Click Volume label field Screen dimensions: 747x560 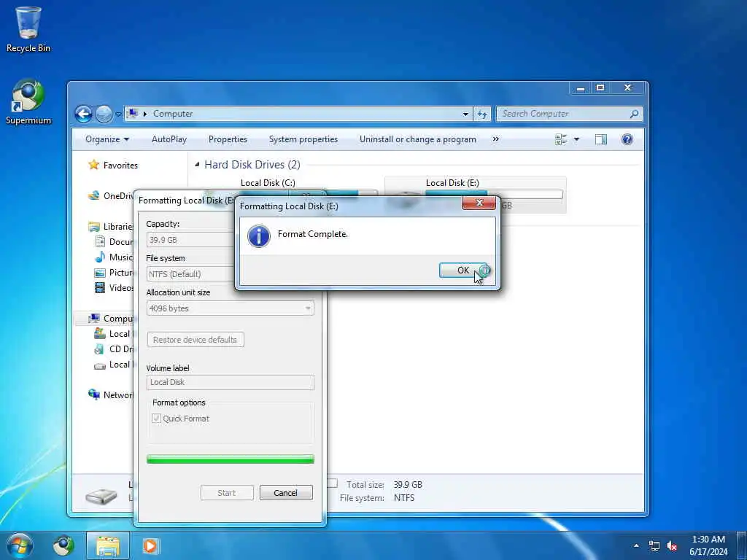tap(230, 382)
